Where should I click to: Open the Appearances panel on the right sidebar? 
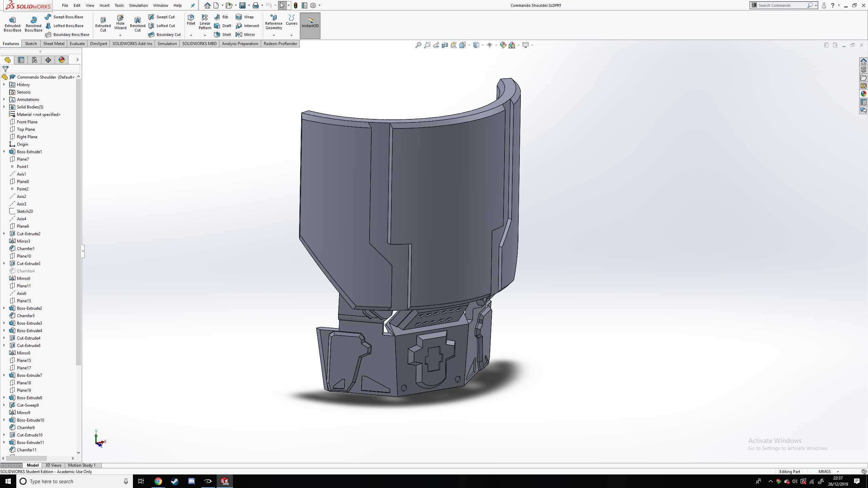(x=864, y=94)
